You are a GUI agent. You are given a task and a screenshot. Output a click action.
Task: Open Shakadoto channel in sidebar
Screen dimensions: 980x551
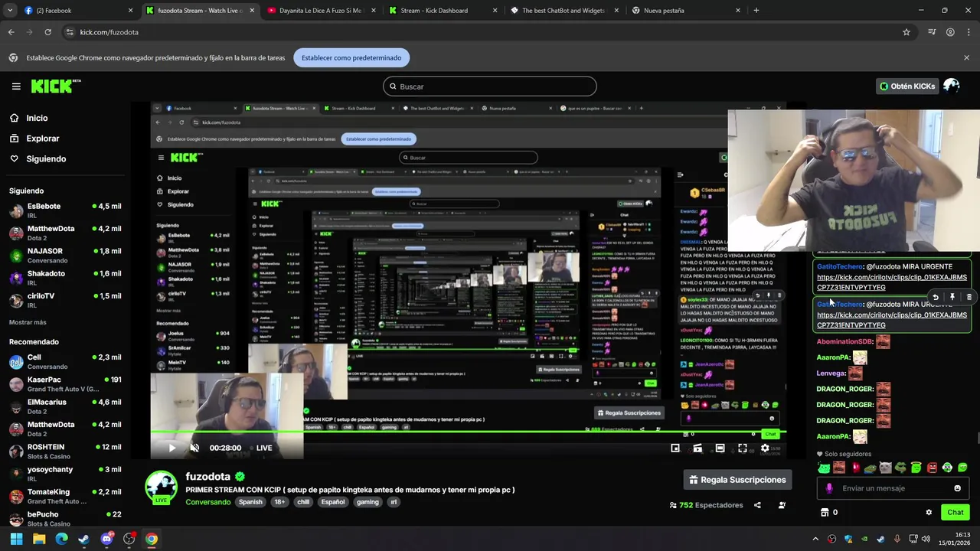click(65, 277)
